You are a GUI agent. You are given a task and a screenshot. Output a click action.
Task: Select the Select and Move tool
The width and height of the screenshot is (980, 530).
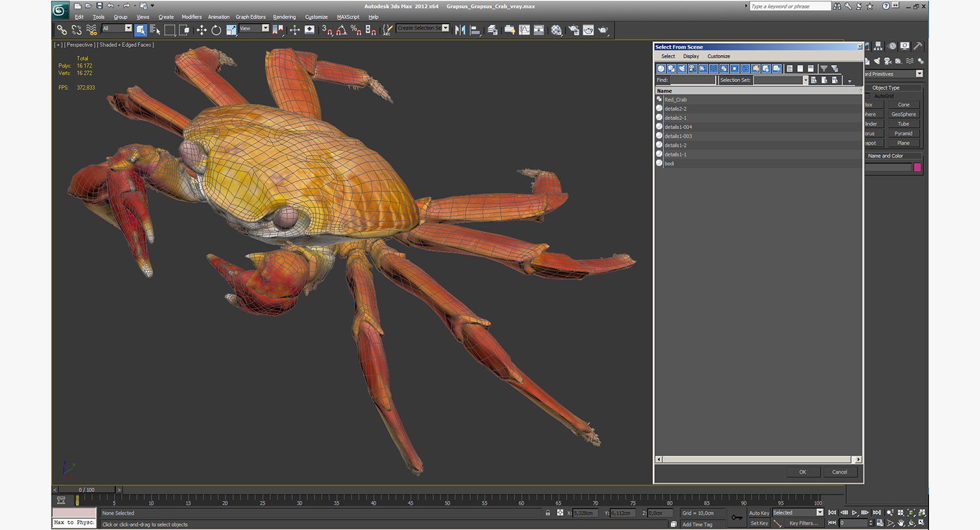pyautogui.click(x=201, y=30)
